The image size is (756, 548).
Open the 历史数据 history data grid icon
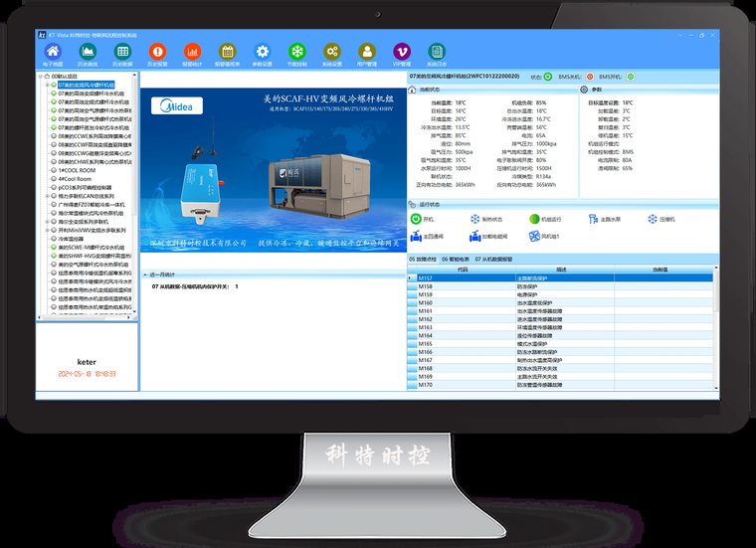(122, 51)
